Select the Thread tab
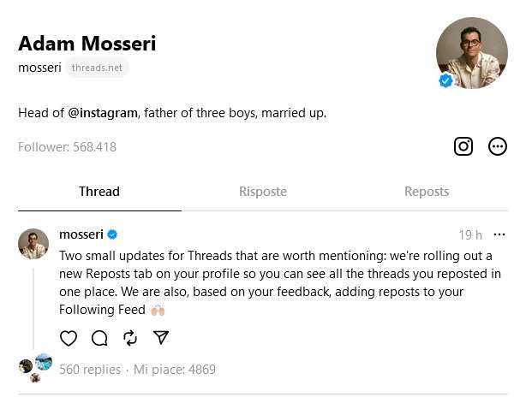This screenshot has height=403, width=532. coord(99,192)
